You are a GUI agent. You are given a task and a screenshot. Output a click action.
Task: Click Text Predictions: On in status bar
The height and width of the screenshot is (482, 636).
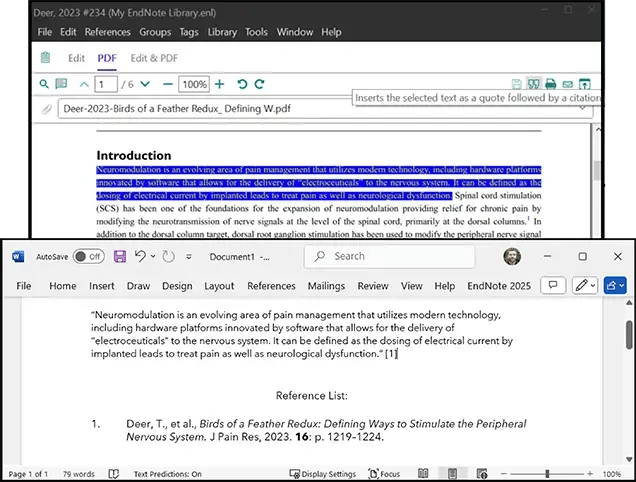click(168, 474)
